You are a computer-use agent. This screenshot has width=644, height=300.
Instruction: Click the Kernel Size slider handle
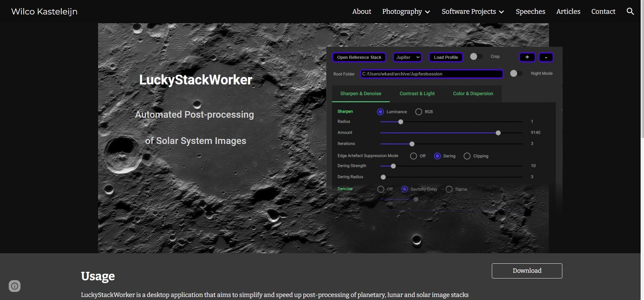click(x=416, y=199)
